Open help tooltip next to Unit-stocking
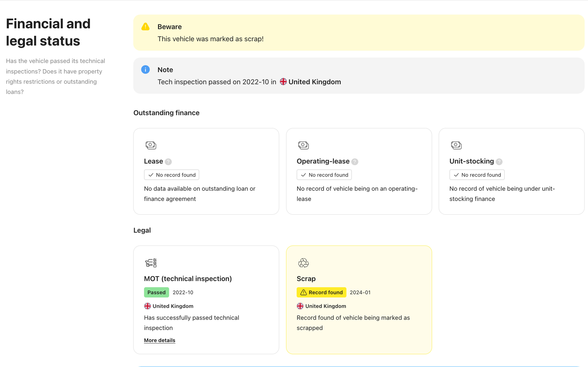This screenshot has height=367, width=588. 499,162
